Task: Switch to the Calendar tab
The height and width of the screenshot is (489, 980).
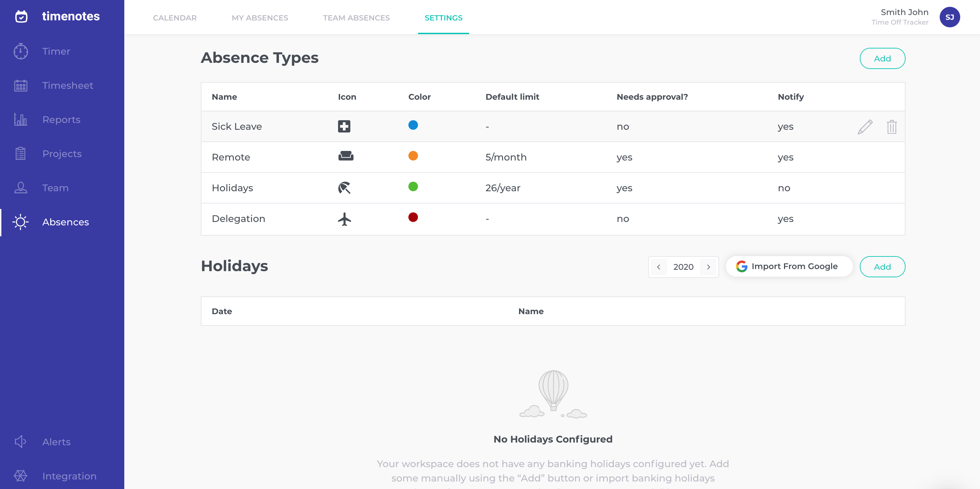Action: (x=174, y=18)
